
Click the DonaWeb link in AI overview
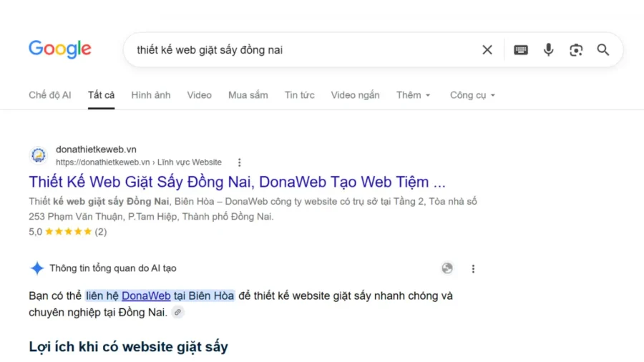coord(146,295)
